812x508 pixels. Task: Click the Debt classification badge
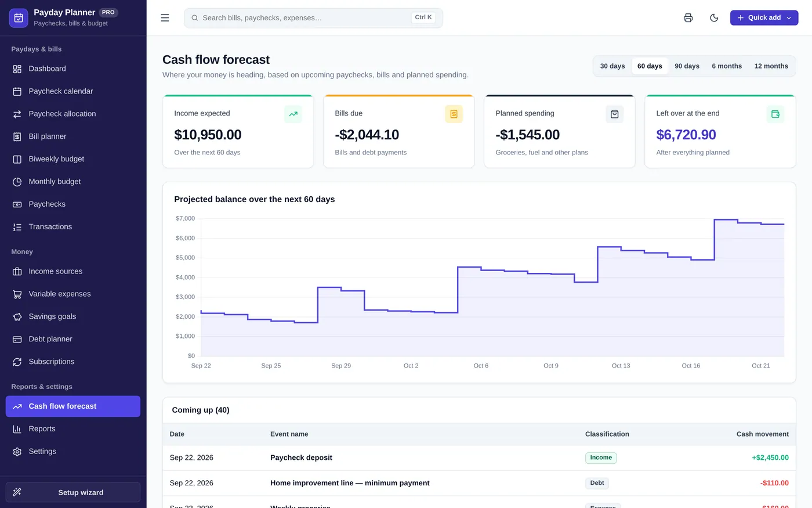pyautogui.click(x=597, y=483)
